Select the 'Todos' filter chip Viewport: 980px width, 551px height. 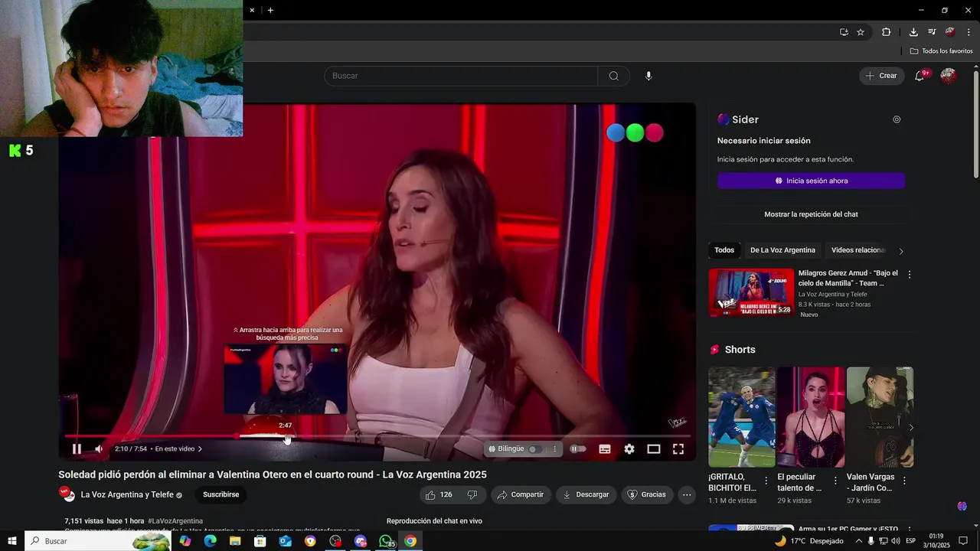[724, 250]
